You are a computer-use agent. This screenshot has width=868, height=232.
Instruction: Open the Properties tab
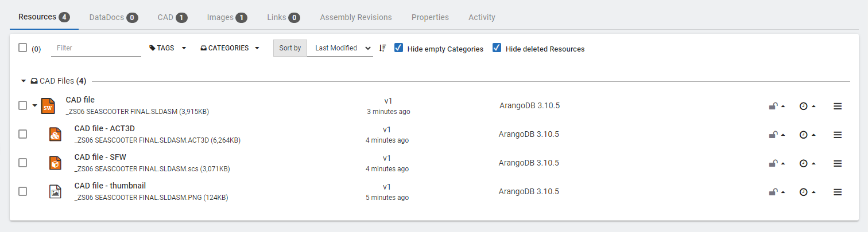tap(430, 17)
